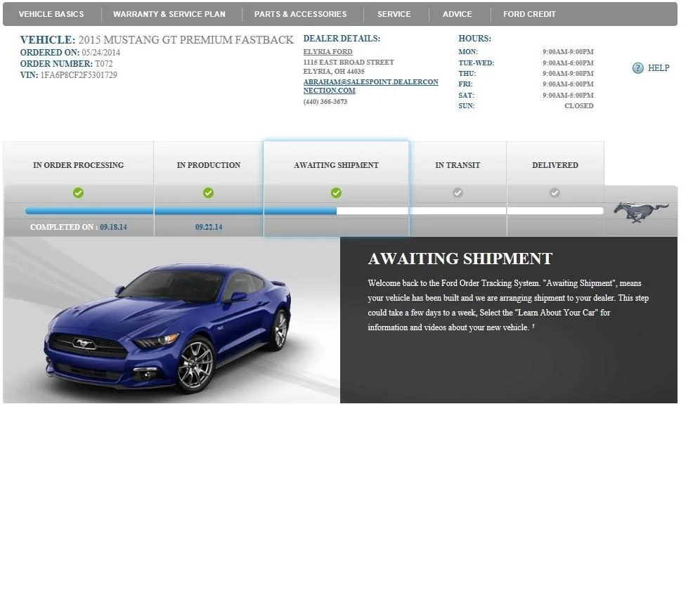Open the Vehicle Basics menu
The width and height of the screenshot is (700, 612).
[x=51, y=14]
